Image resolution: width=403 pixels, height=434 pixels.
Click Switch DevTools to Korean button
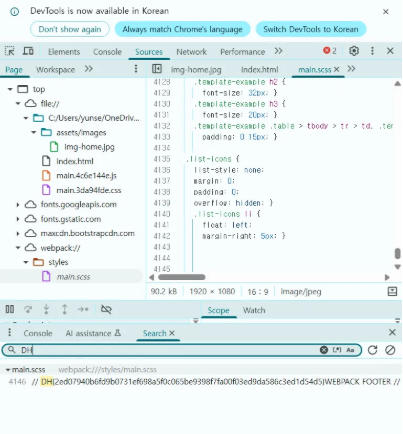(x=311, y=29)
